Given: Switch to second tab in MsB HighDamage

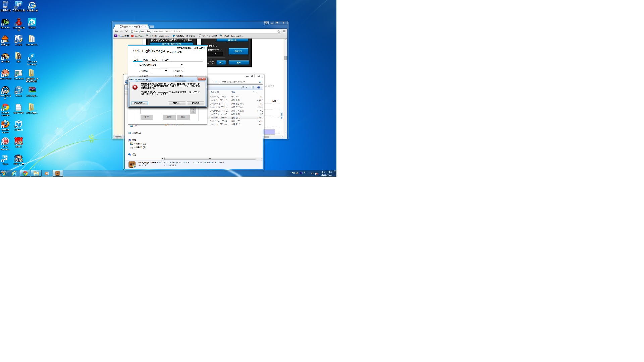Looking at the screenshot, I should pos(145,60).
